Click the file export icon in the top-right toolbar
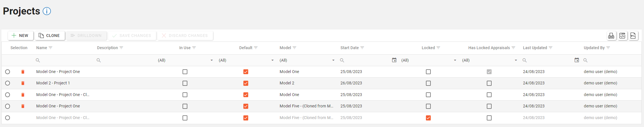 pyautogui.click(x=633, y=36)
